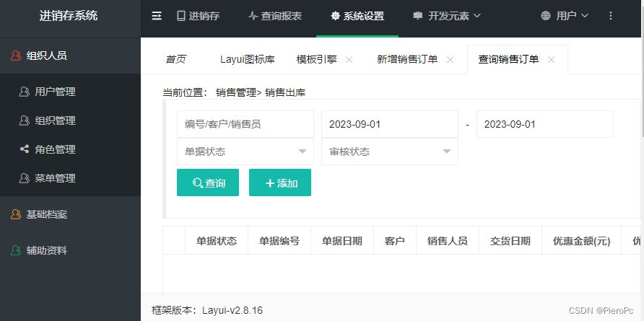Viewport: 644px width, 321px height.
Task: Switch to the Layui图标库 tab
Action: tap(247, 60)
